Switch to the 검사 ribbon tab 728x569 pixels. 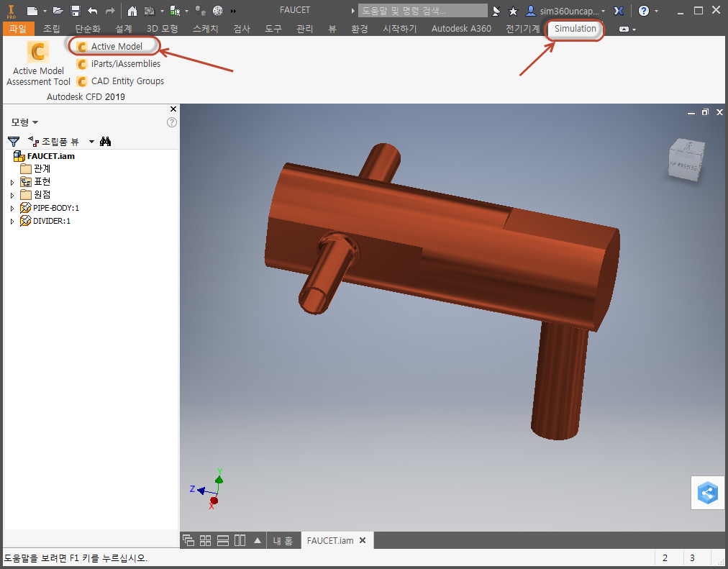[x=242, y=29]
